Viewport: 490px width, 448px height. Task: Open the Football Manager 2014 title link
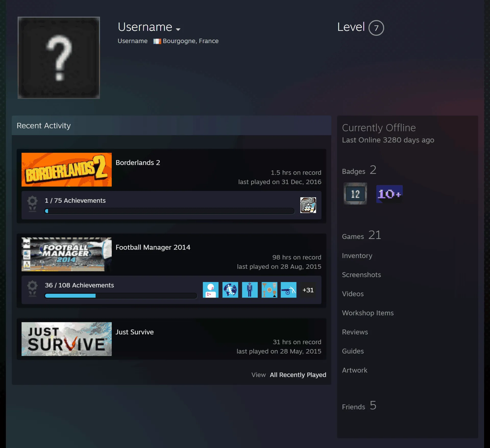153,247
